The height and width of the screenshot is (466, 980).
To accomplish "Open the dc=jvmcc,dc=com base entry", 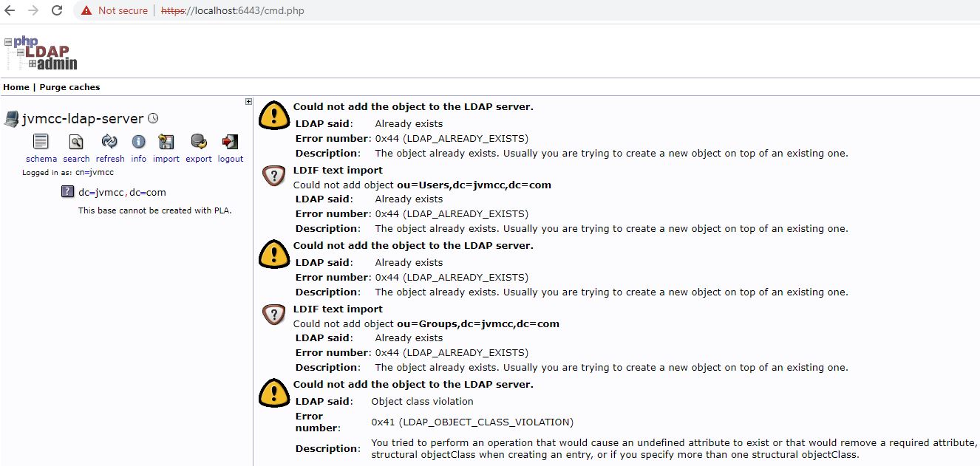I will (x=122, y=192).
